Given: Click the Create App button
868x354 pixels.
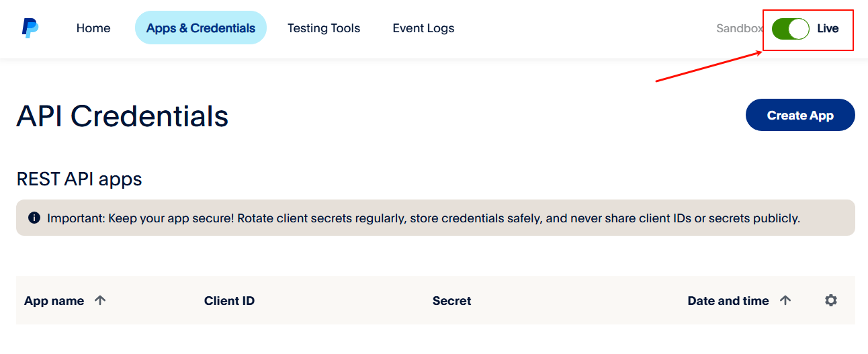Looking at the screenshot, I should [x=800, y=115].
